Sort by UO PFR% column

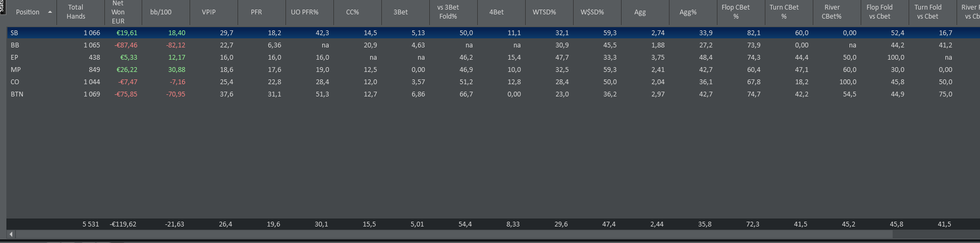point(304,12)
